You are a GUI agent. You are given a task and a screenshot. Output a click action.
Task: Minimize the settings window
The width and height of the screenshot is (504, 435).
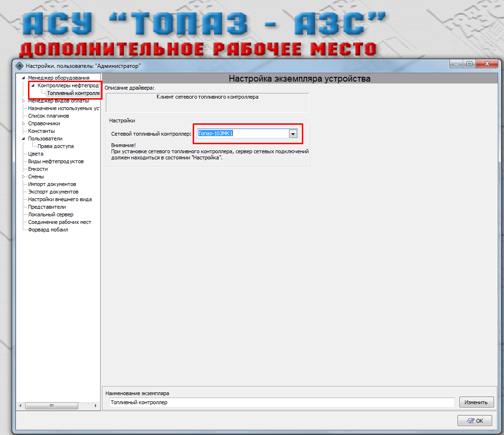[x=456, y=64]
